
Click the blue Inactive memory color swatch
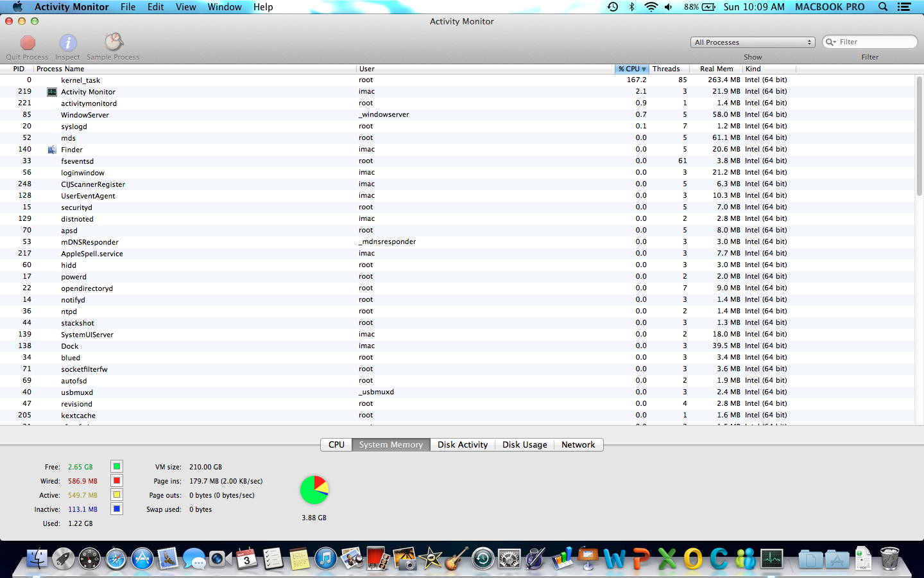pyautogui.click(x=117, y=509)
